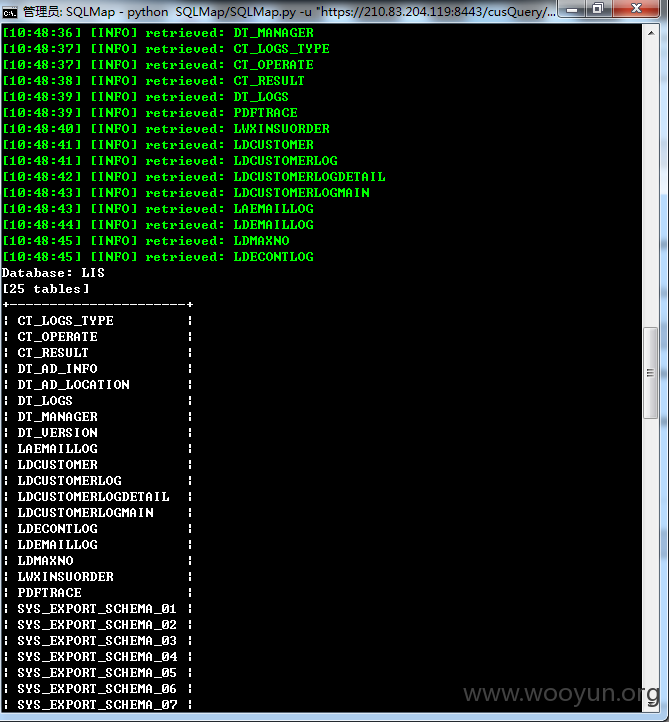Click table row DT_AD_LOCATION
This screenshot has height=722, width=669.
pyautogui.click(x=98, y=385)
